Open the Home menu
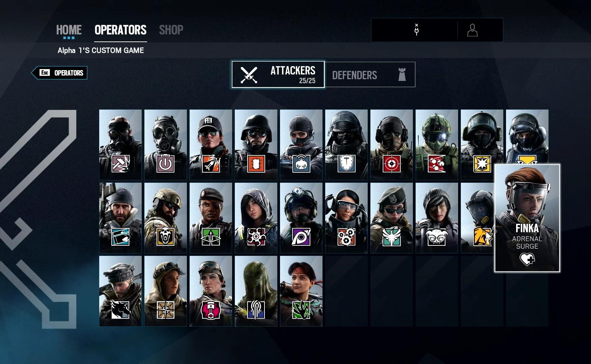This screenshot has width=591, height=364. tap(69, 30)
